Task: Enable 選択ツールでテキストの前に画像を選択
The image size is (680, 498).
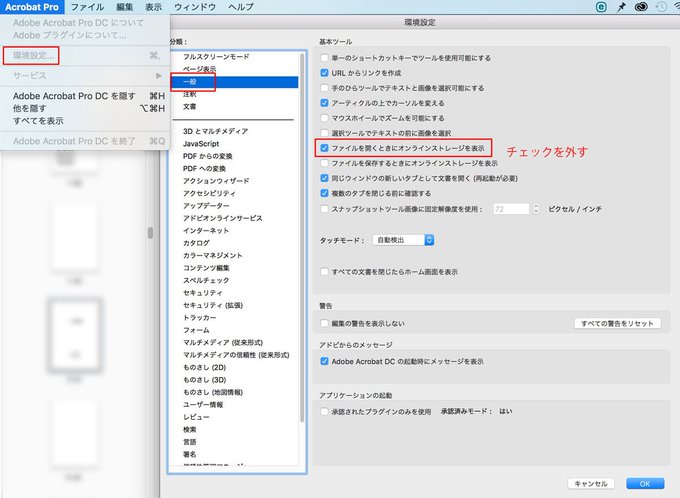Action: pos(324,133)
